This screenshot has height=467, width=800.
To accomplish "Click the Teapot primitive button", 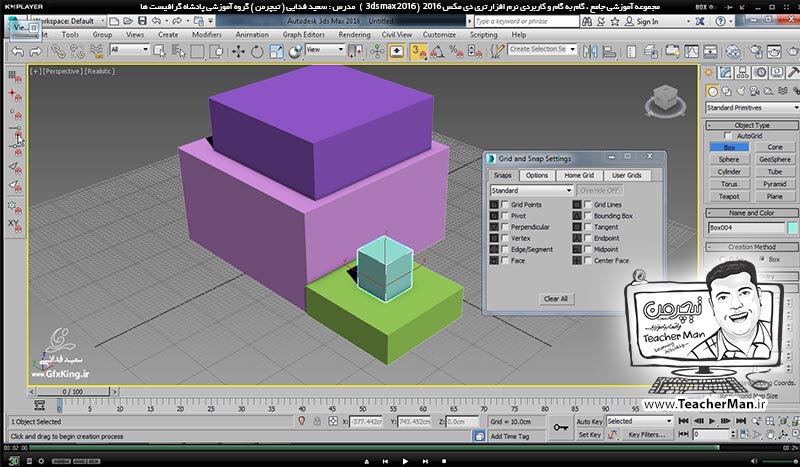I will pyautogui.click(x=729, y=196).
